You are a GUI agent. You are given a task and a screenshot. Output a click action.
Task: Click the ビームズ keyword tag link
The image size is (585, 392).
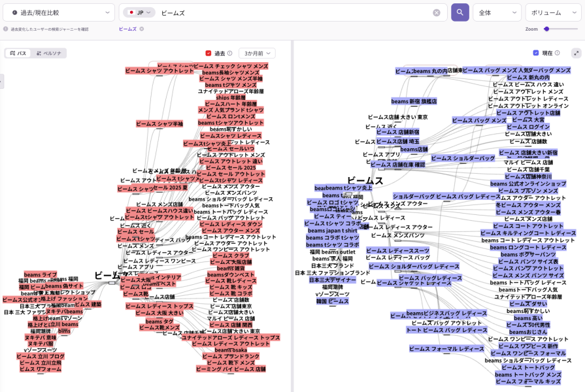(127, 29)
